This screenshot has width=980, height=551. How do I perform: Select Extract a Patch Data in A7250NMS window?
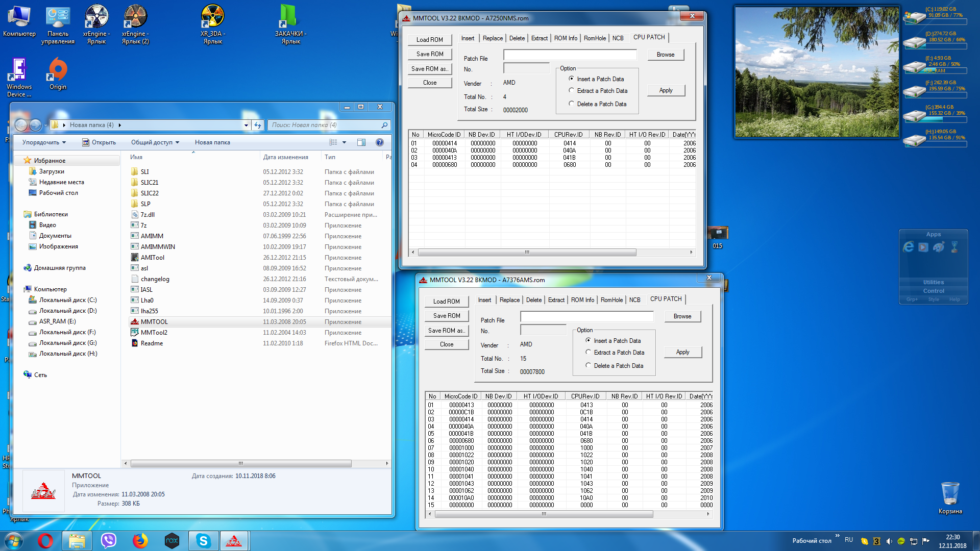point(572,91)
